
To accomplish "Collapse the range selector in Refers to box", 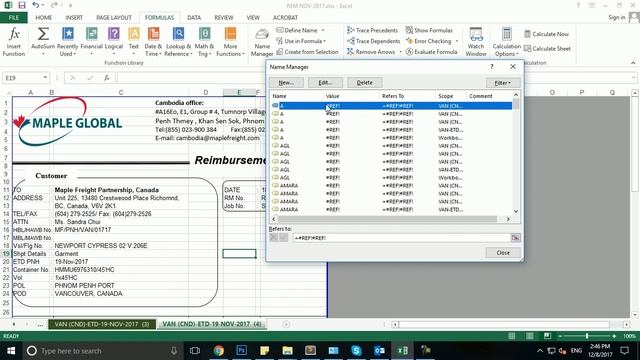I will 516,238.
